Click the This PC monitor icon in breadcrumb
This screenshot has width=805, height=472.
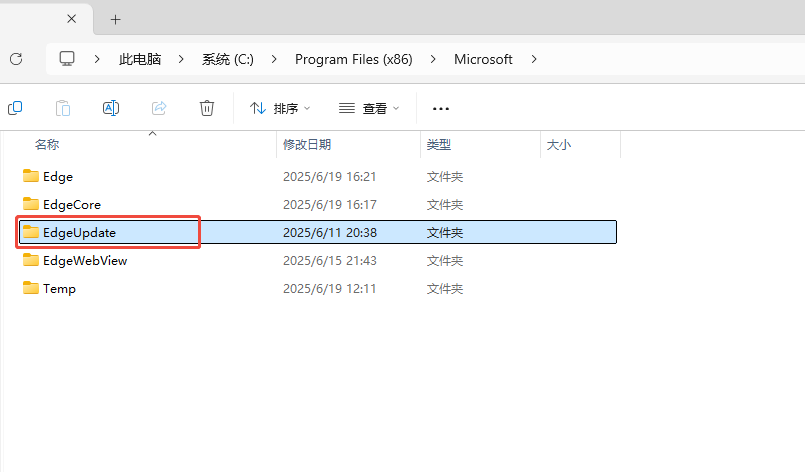click(x=67, y=59)
